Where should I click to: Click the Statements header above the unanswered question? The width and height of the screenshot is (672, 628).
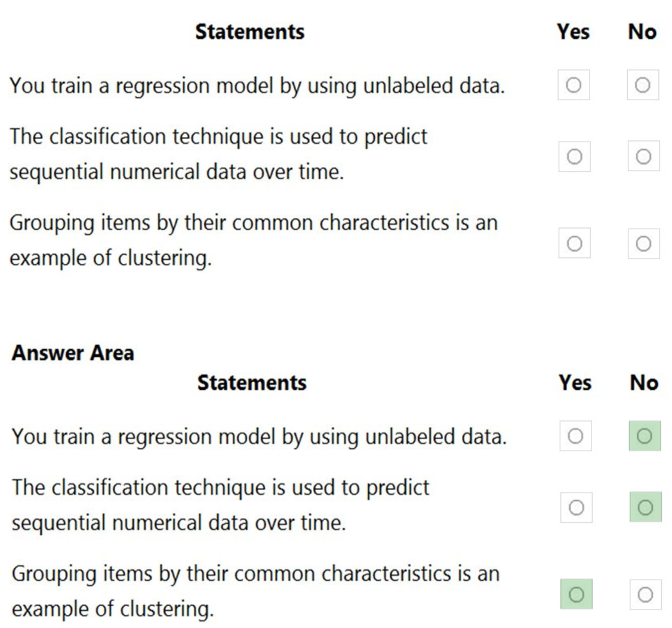(x=249, y=32)
